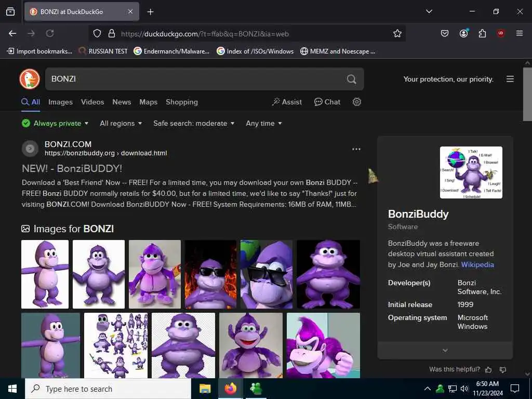The image size is (532, 399).
Task: Switch to the Shopping tab
Action: tap(182, 102)
